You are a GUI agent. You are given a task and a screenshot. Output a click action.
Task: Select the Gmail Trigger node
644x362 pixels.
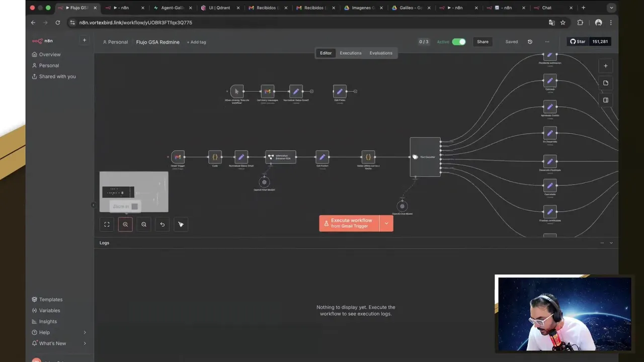(178, 157)
